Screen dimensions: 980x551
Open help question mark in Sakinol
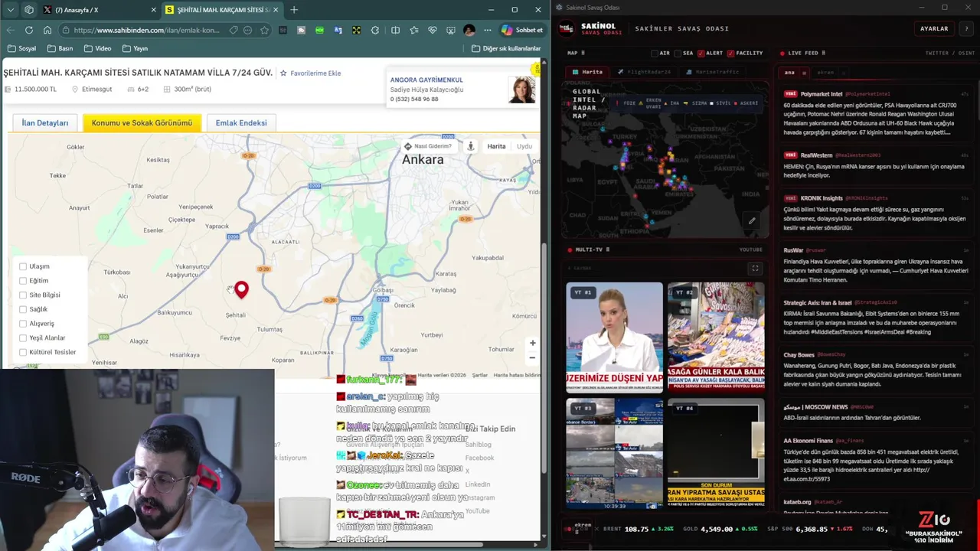point(967,28)
